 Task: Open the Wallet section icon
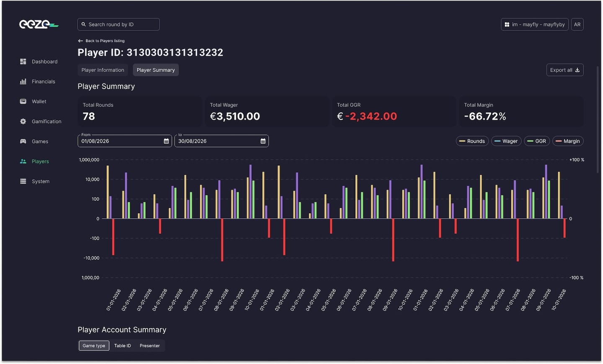(x=23, y=101)
